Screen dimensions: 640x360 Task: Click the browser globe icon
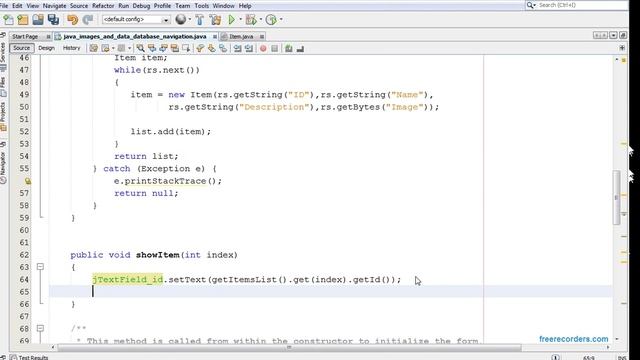[x=180, y=19]
